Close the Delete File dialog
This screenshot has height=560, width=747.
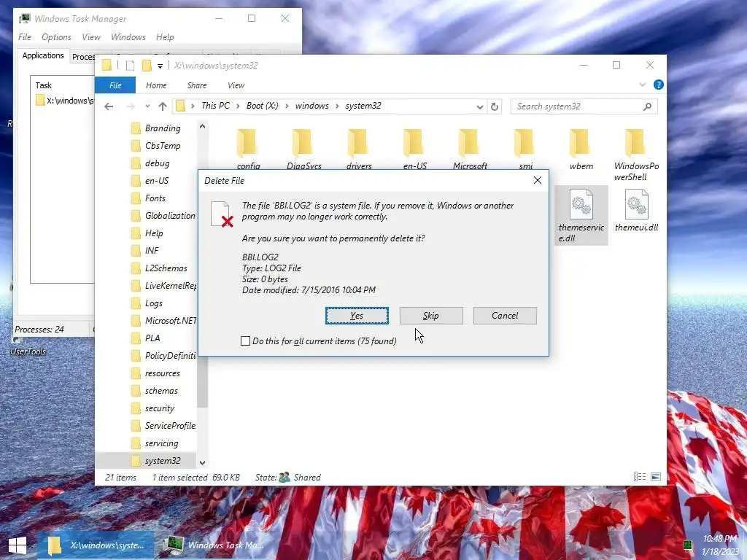pyautogui.click(x=538, y=181)
